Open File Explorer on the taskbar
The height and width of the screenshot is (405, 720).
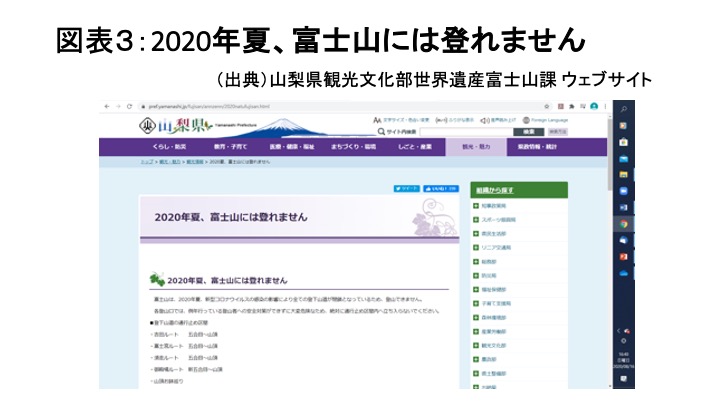[624, 174]
